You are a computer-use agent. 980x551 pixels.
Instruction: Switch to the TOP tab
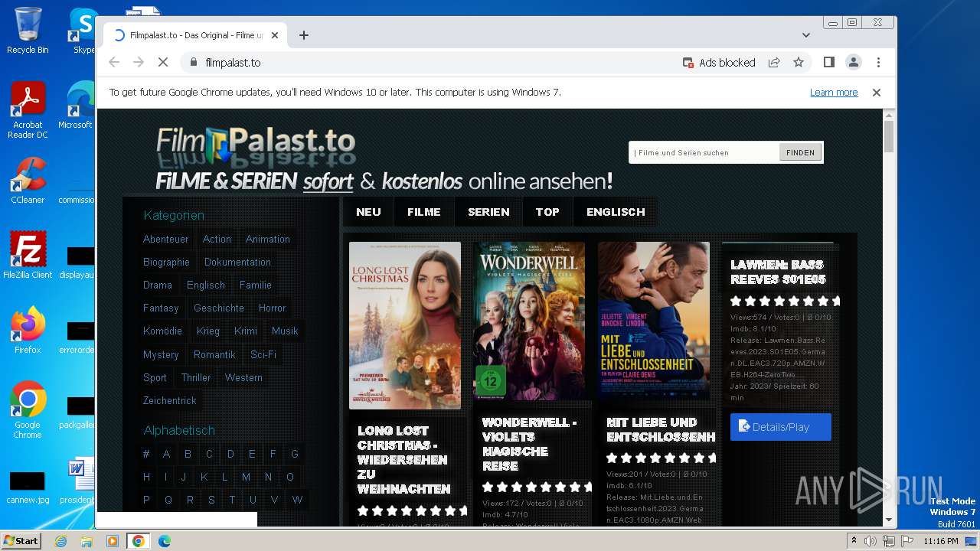click(547, 212)
